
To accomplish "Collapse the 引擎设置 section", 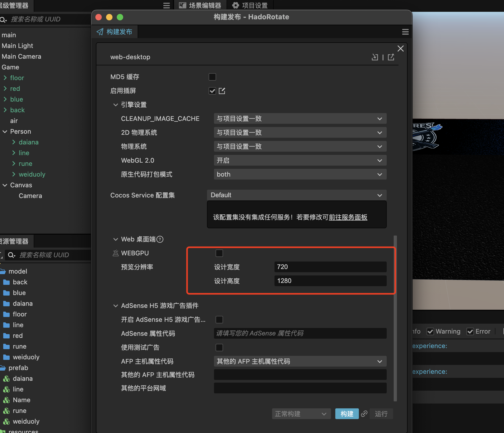I will click(116, 105).
